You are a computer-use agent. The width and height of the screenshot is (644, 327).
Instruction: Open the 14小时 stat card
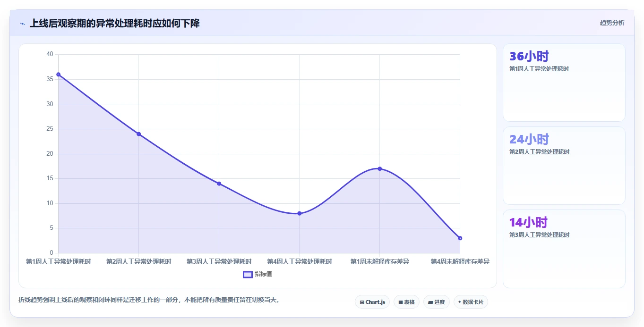564,249
